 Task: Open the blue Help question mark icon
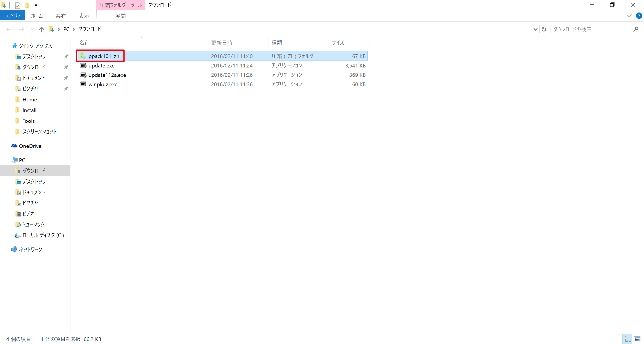click(639, 16)
